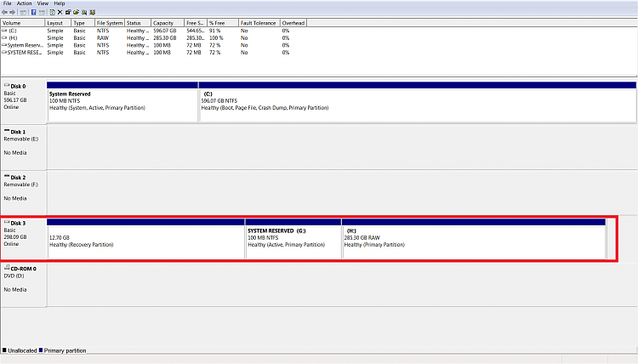Click 'Online' status under Disk 3
The width and height of the screenshot is (638, 364).
click(11, 244)
